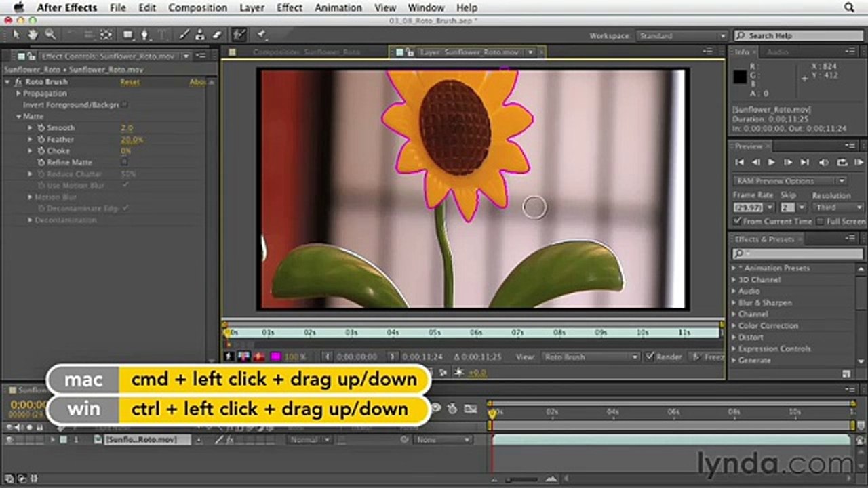Play the preview
The width and height of the screenshot is (868, 488).
click(772, 162)
